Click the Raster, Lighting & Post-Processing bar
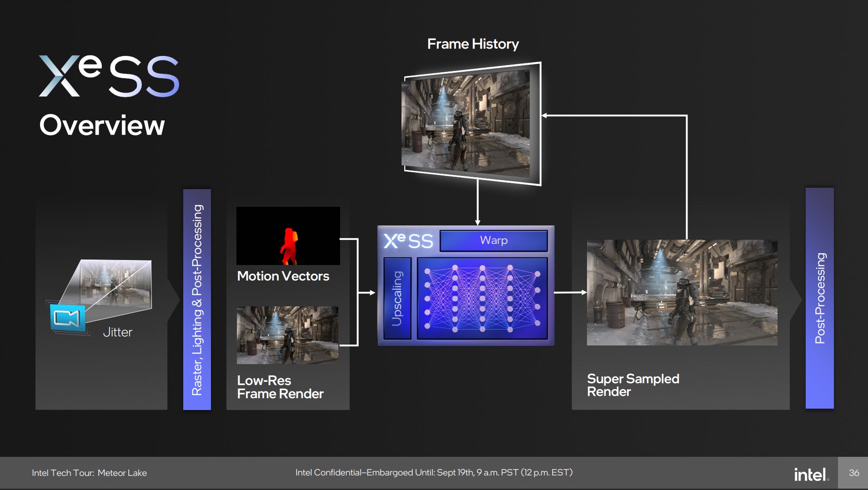Image resolution: width=868 pixels, height=490 pixels. (197, 299)
